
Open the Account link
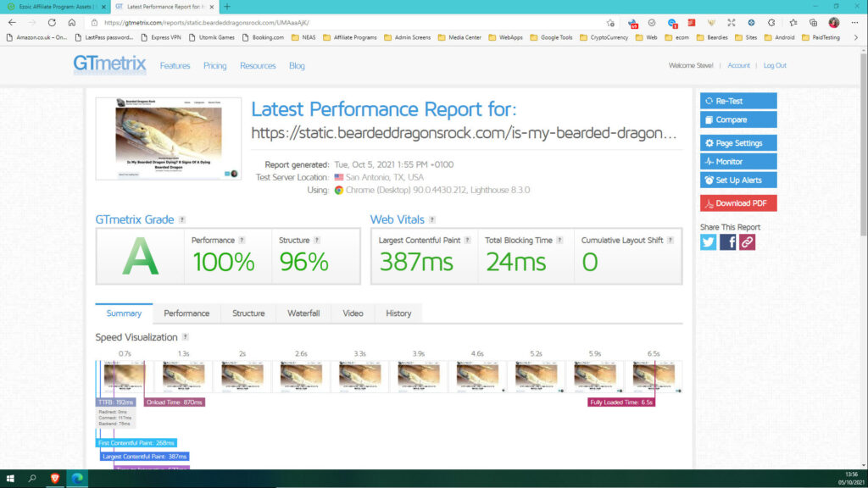(x=738, y=65)
